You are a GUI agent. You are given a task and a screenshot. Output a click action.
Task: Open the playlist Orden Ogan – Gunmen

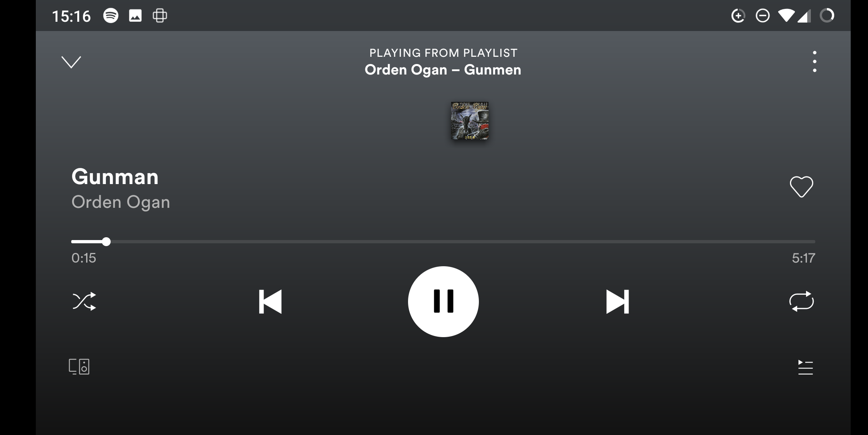coord(443,70)
